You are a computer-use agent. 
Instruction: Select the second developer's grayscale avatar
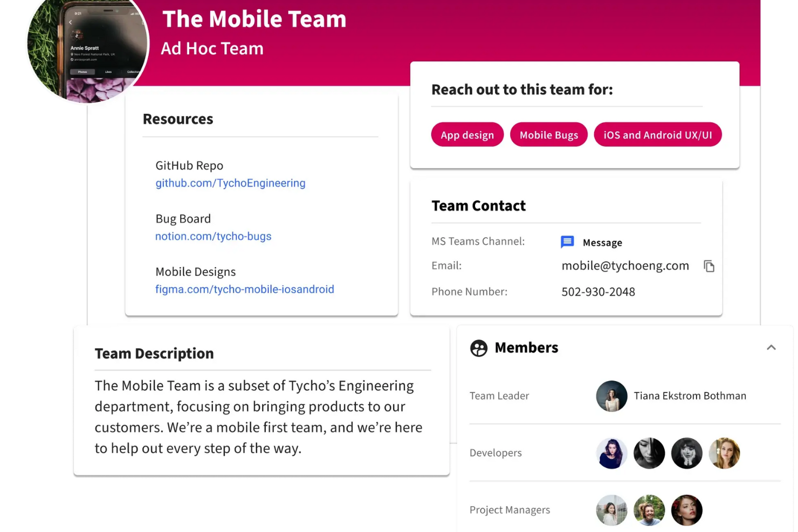coord(649,453)
